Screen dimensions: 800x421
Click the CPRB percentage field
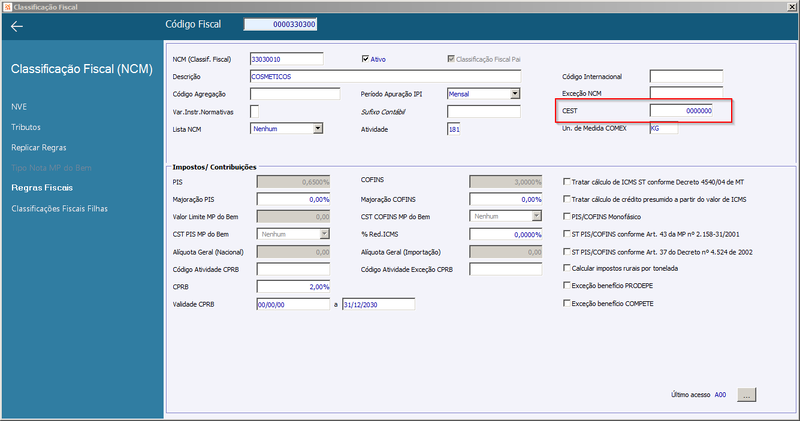293,287
